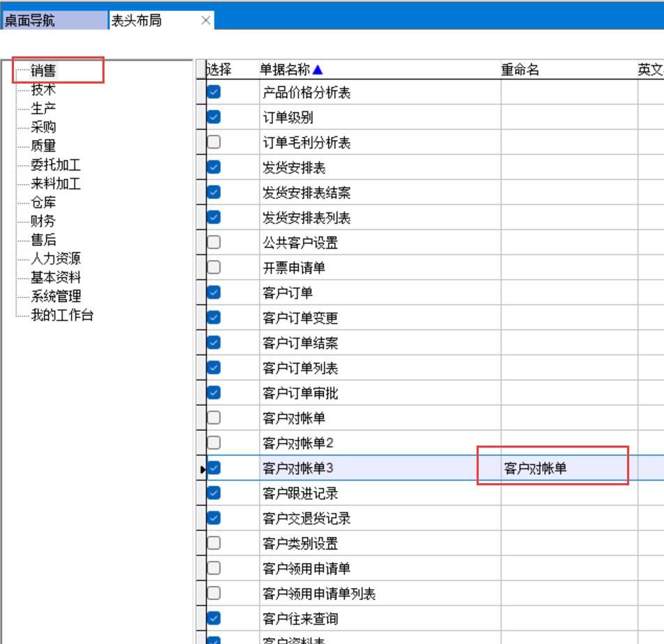Tick the 开票申请单 checkbox

[x=214, y=267]
